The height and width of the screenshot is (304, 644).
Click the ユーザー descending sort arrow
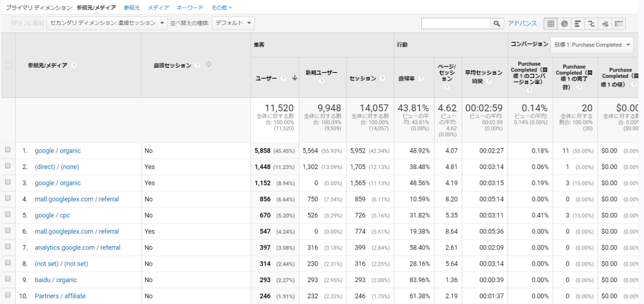(294, 79)
